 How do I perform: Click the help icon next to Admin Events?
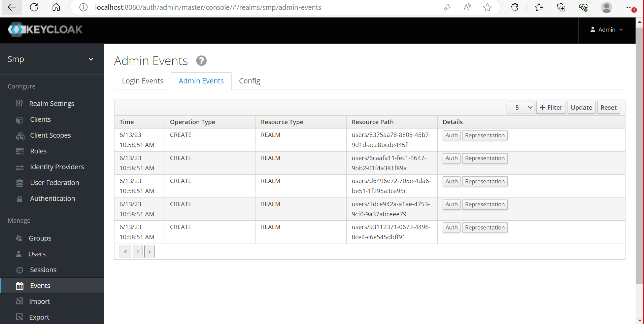pyautogui.click(x=201, y=61)
